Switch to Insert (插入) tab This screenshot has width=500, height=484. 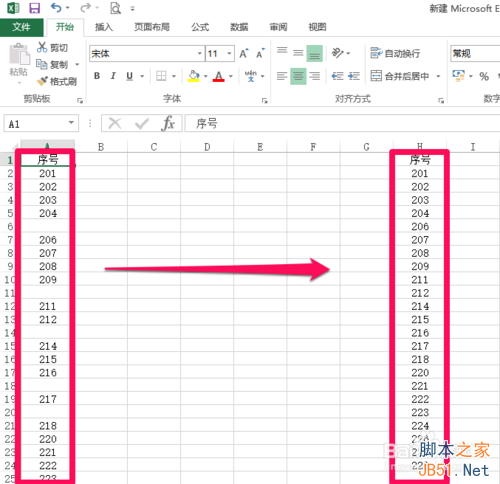[104, 27]
